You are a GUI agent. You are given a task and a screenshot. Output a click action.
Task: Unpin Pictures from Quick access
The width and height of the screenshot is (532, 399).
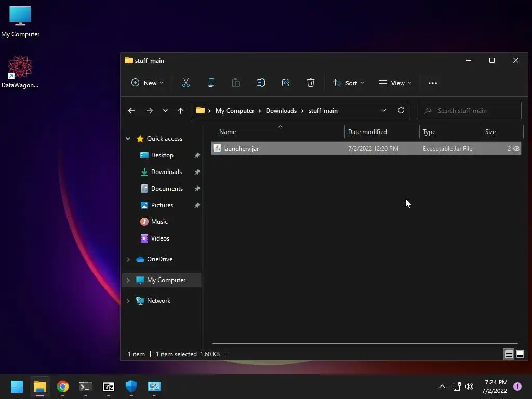point(197,205)
